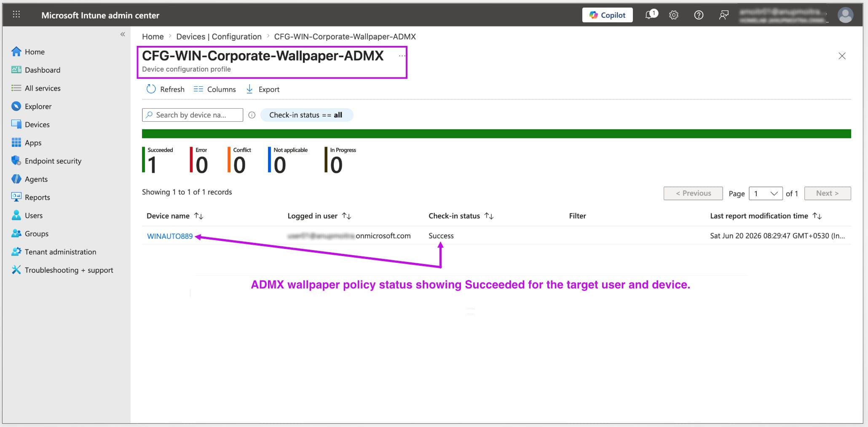
Task: Open Copilot
Action: tap(607, 15)
